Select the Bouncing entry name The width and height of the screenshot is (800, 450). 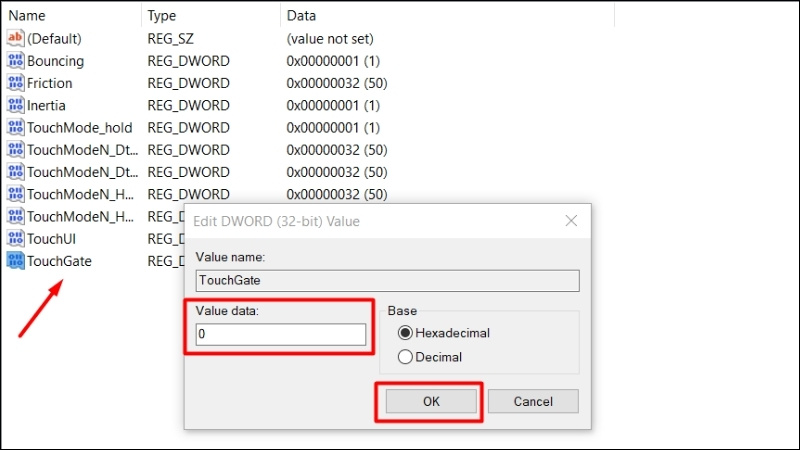pyautogui.click(x=56, y=61)
